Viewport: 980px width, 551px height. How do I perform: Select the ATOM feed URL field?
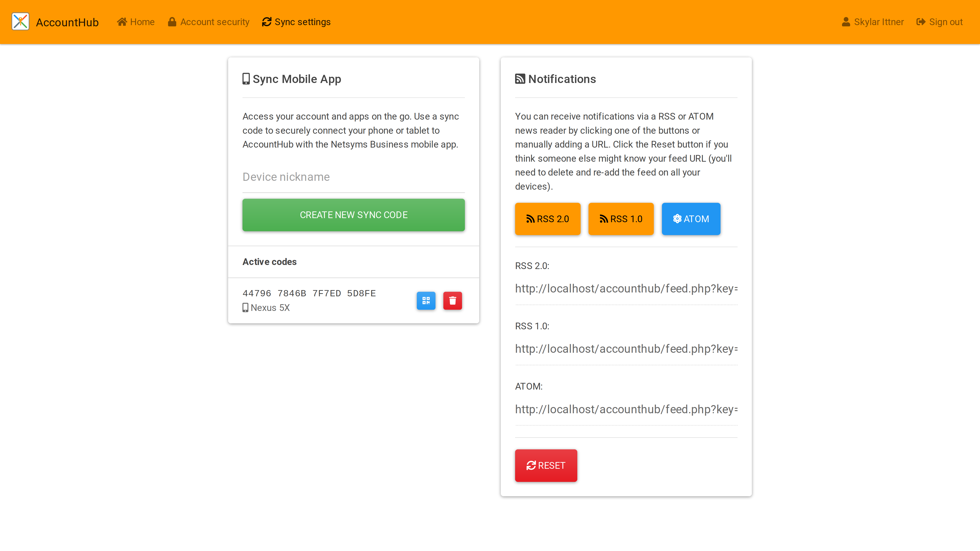coord(626,409)
